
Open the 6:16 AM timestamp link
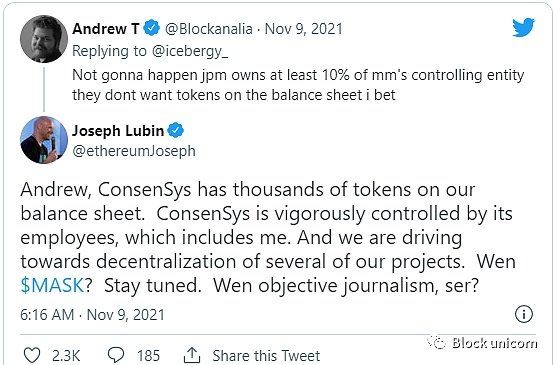coord(47,315)
